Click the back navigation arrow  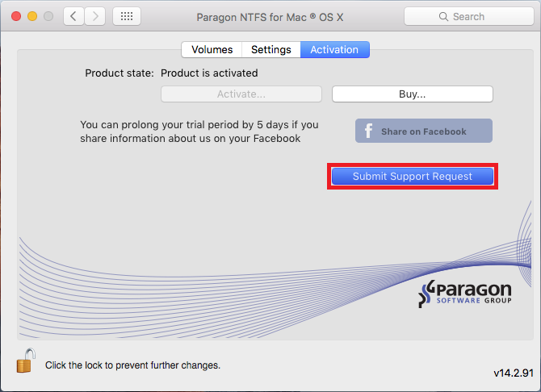73,16
